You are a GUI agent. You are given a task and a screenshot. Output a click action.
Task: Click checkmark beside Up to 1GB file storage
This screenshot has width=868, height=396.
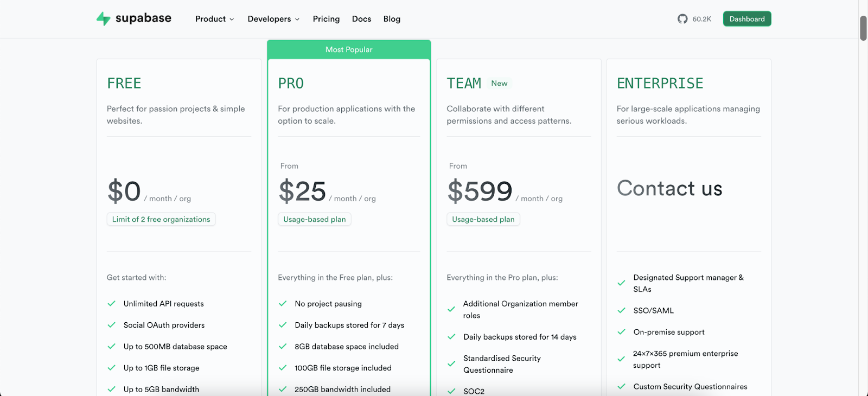(x=112, y=368)
